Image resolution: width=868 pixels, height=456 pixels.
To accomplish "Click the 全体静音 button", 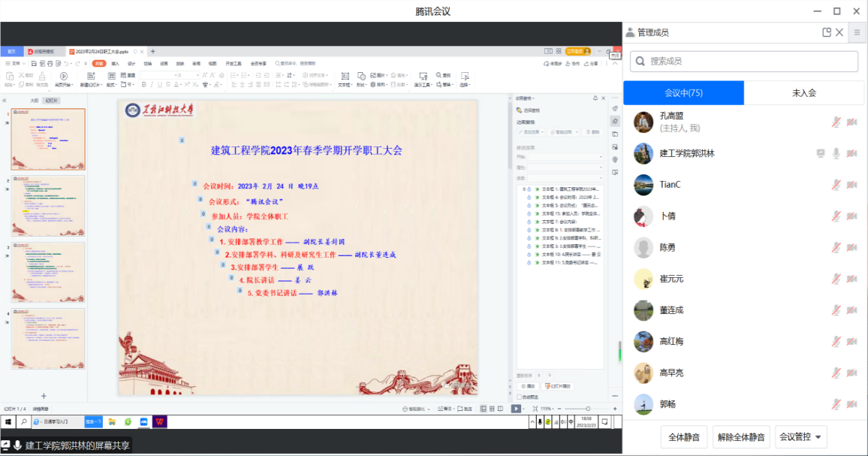I will [683, 436].
